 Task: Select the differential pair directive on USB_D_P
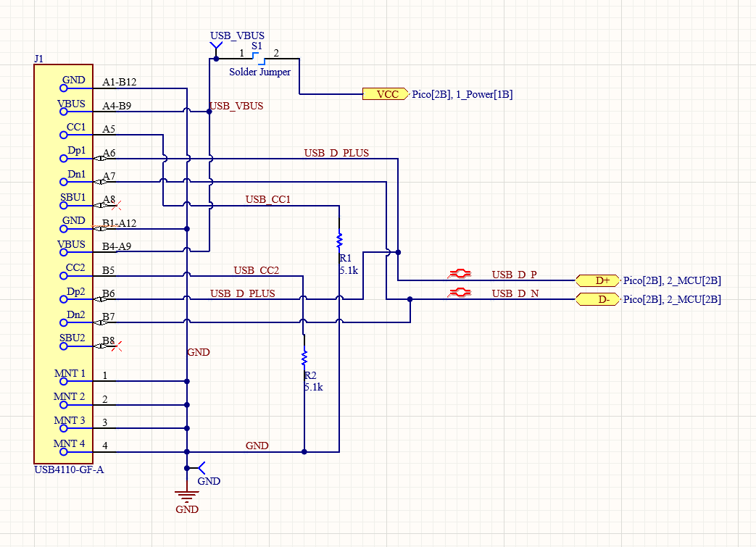(460, 274)
